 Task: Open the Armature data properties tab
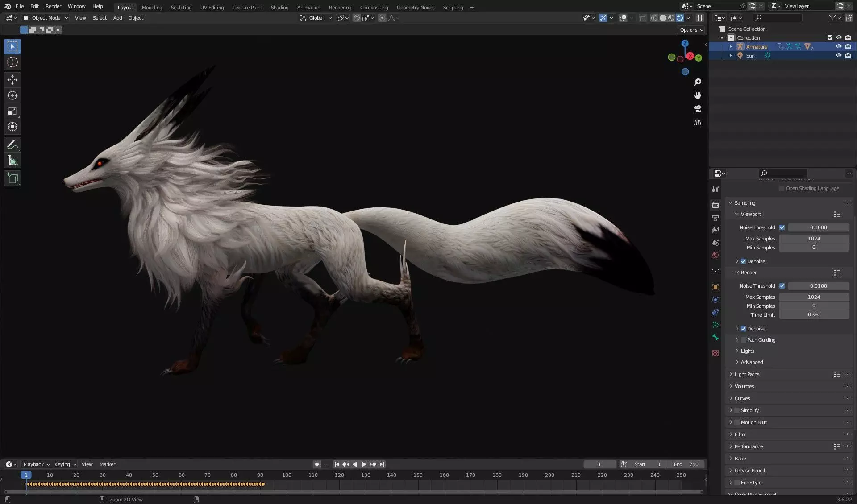click(716, 325)
